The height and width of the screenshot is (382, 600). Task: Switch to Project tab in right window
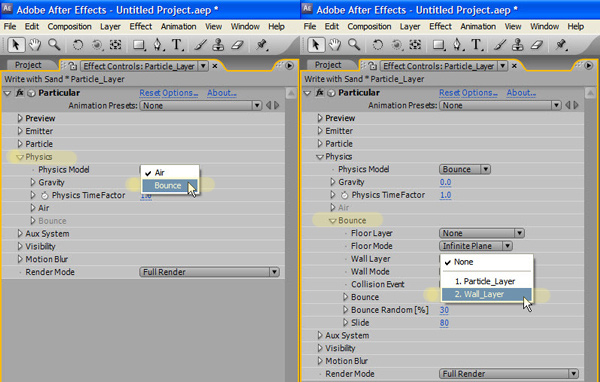328,65
